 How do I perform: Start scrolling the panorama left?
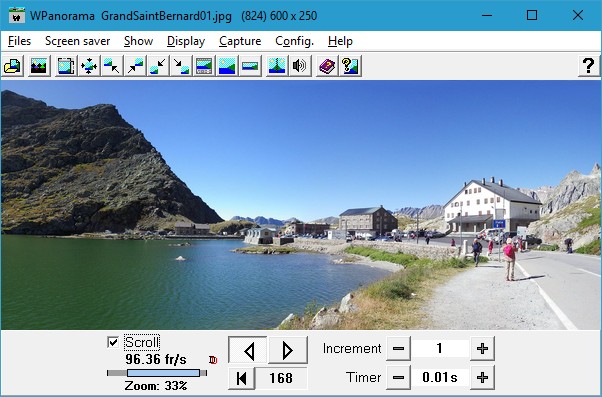coord(248,350)
